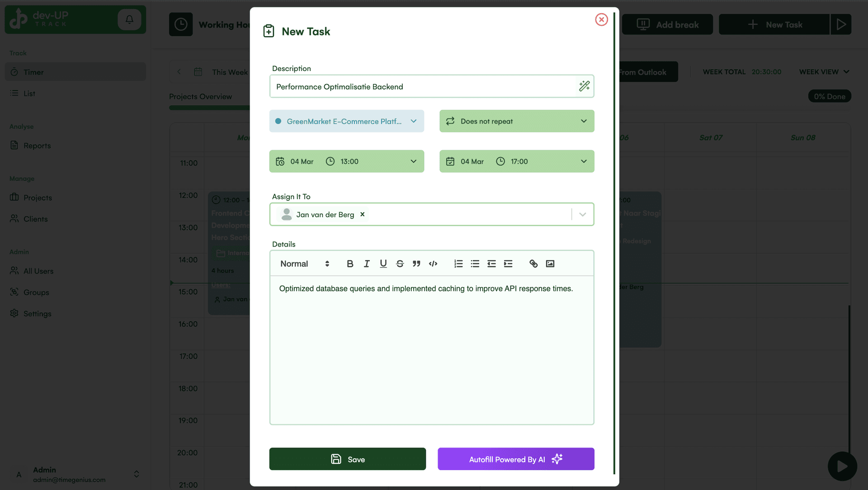Open the Normal text style dropdown
The image size is (868, 490).
[303, 263]
